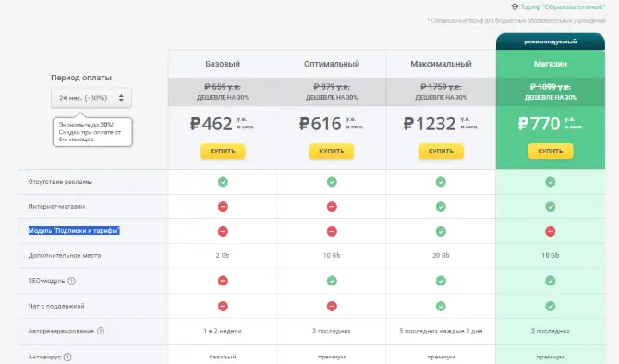Screen dimensions: 619x364
Task: Click the "Отсутствие рекламы" row label
Action: pos(60,182)
